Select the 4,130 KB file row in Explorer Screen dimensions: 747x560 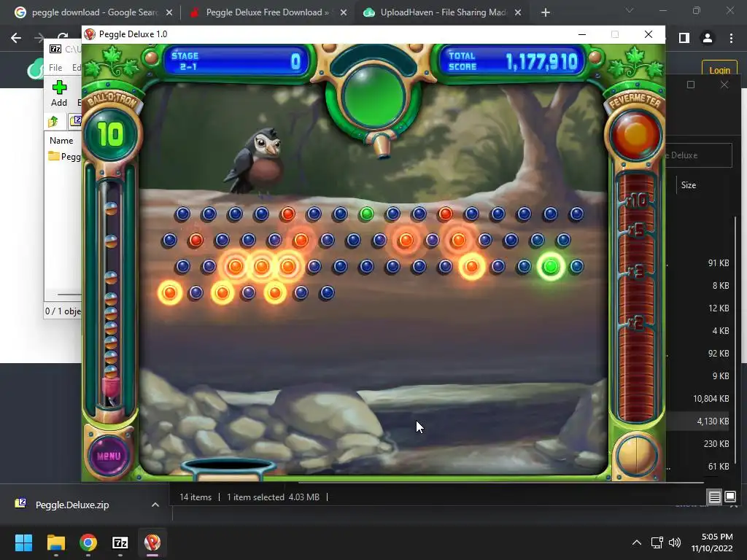[x=698, y=421]
